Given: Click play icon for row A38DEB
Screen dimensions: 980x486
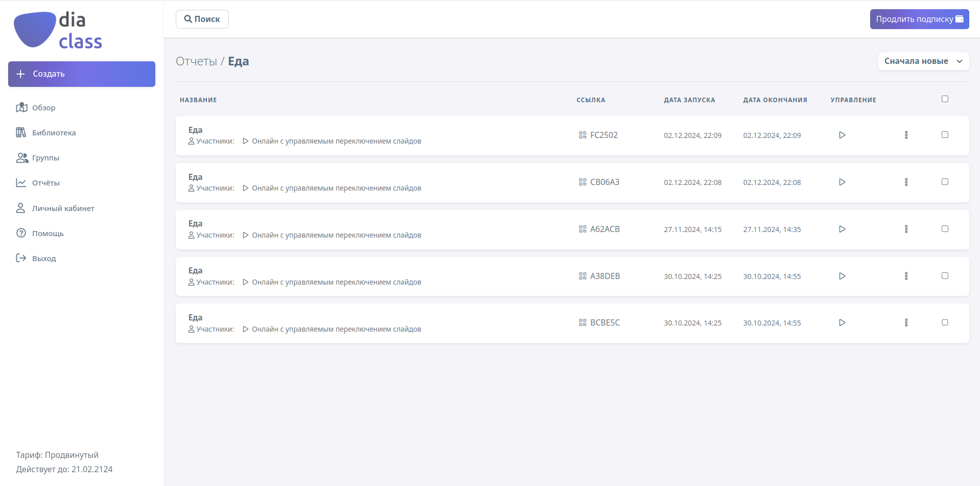Looking at the screenshot, I should click(x=842, y=276).
